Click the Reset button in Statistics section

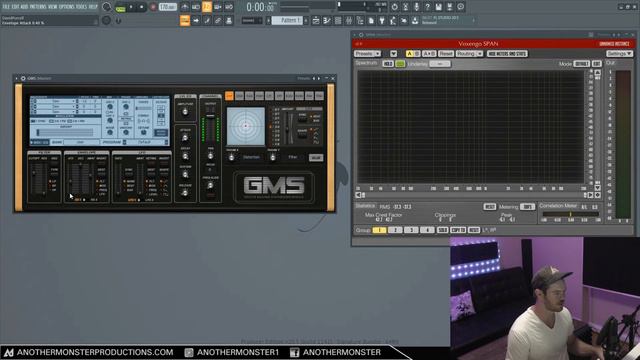(x=489, y=207)
